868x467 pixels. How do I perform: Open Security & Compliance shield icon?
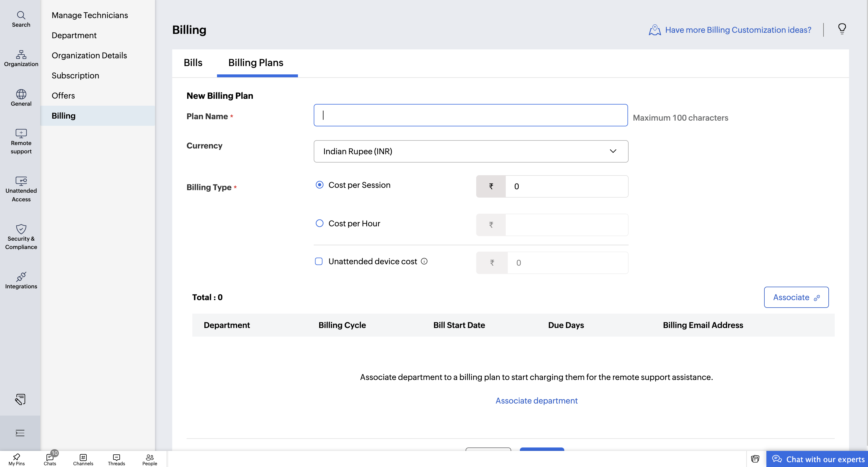[21, 237]
